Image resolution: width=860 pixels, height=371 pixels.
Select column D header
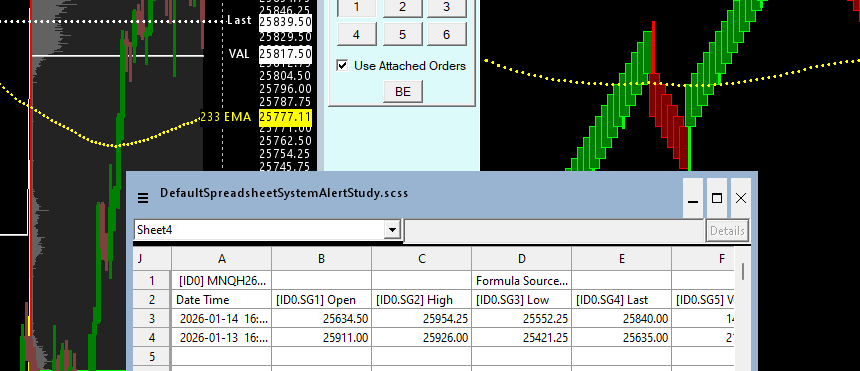[522, 259]
